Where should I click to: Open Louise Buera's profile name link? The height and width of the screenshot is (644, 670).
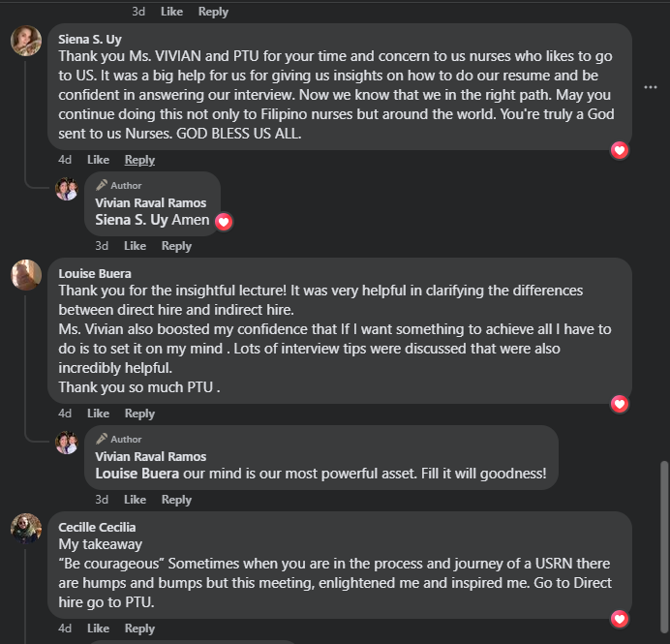click(94, 273)
